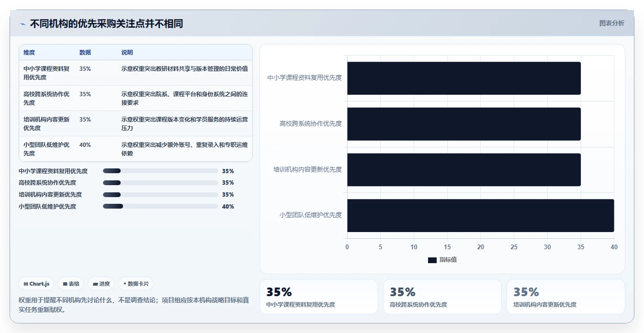This screenshot has width=644, height=333.
Task: Click table cell 培训机构内容更新优先度
Action: pos(47,123)
